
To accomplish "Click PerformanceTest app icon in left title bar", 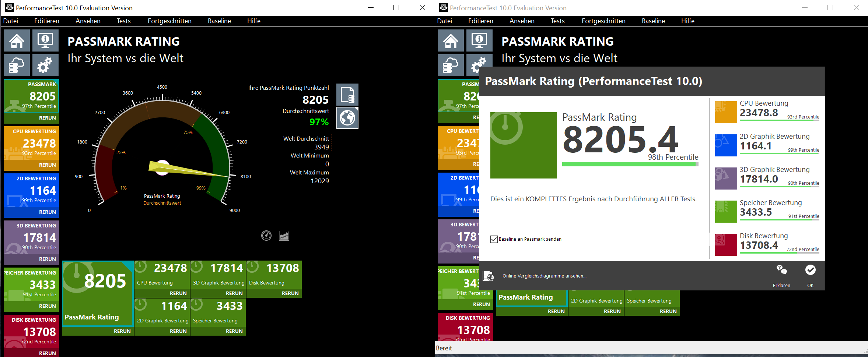I will (x=9, y=7).
